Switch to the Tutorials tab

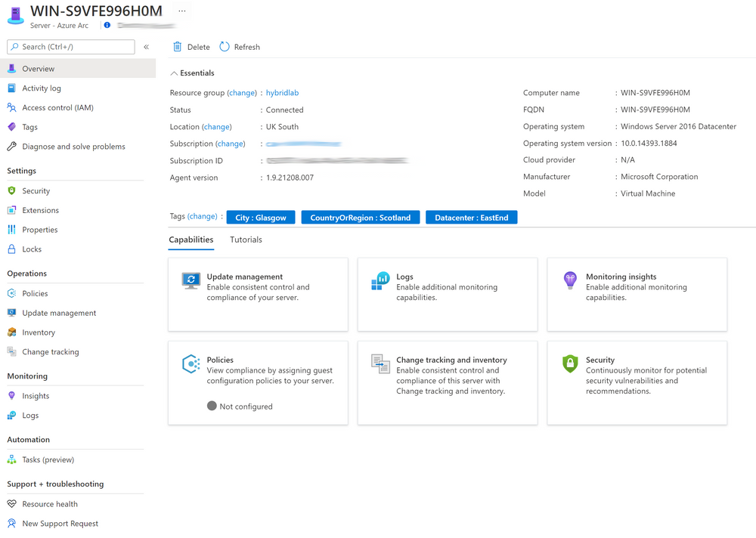(246, 240)
